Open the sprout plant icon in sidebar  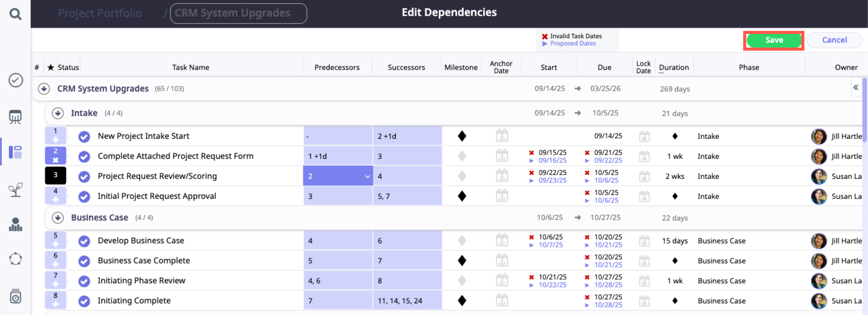[x=15, y=190]
